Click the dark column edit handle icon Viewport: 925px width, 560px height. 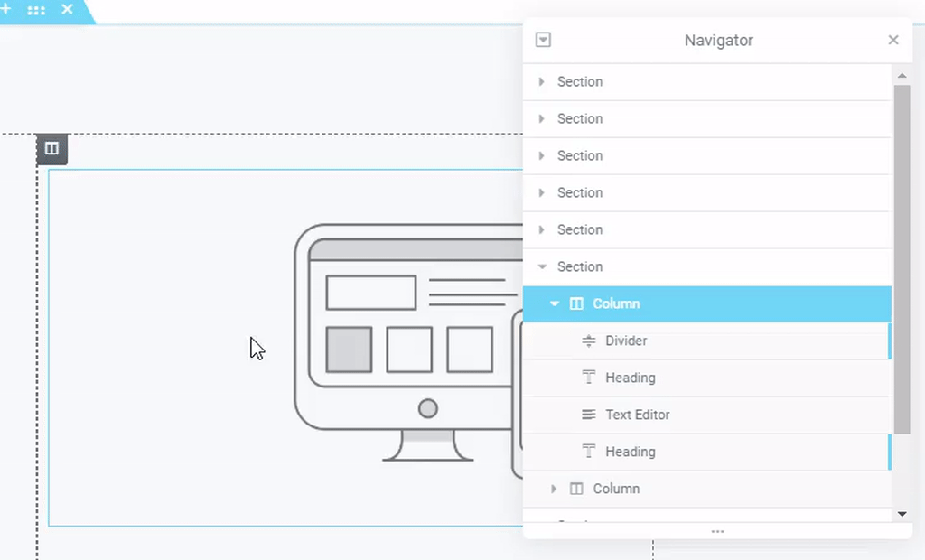pyautogui.click(x=51, y=149)
